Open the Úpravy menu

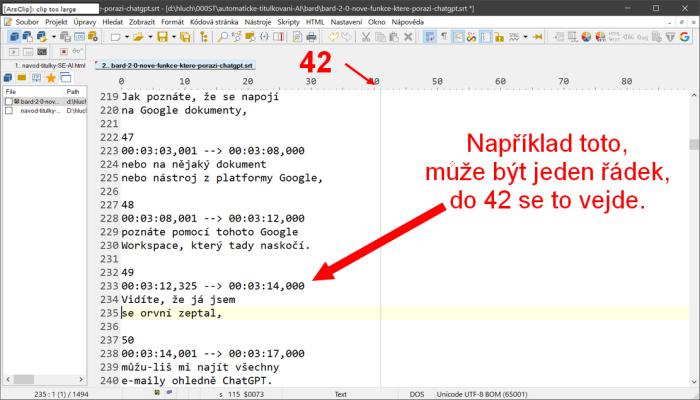point(85,22)
